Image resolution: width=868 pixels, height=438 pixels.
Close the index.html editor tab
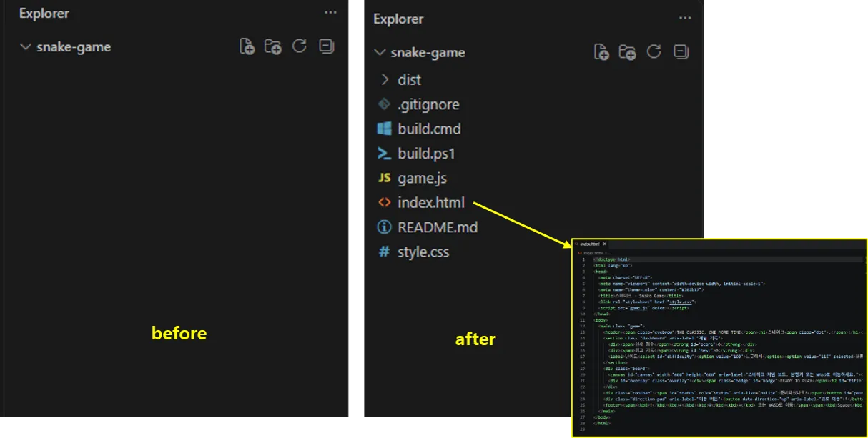(x=605, y=244)
